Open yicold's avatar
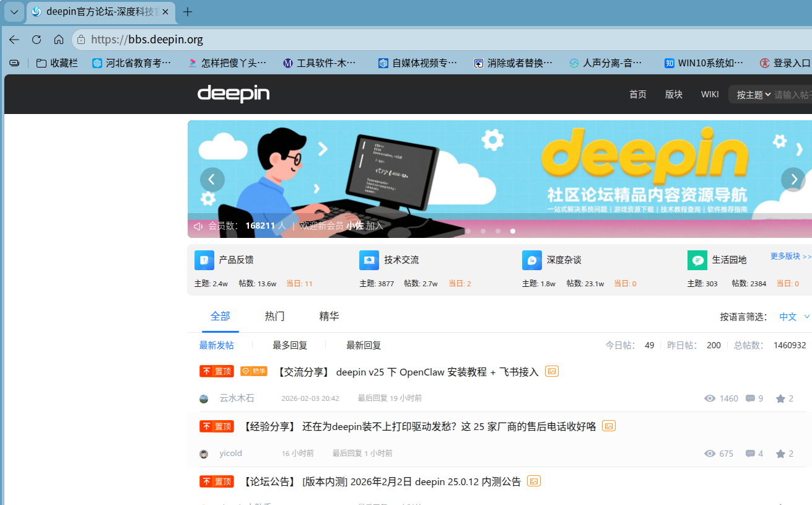The image size is (812, 505). point(204,454)
